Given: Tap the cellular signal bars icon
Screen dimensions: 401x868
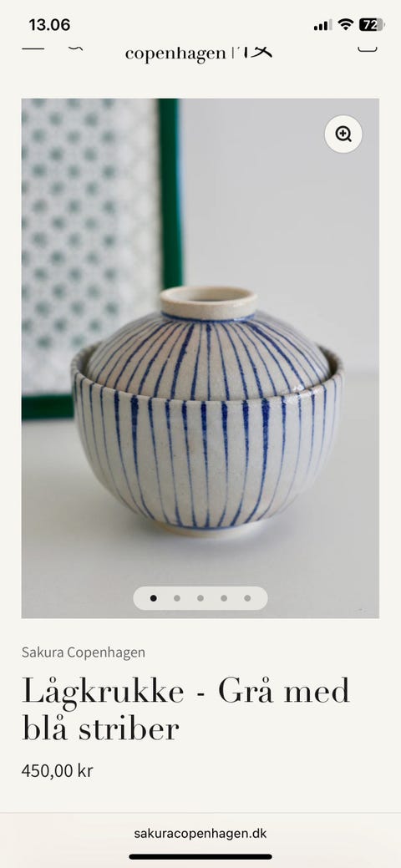Looking at the screenshot, I should [322, 25].
